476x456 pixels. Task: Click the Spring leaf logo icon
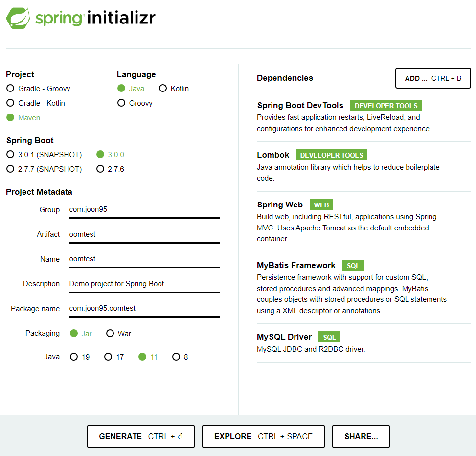coord(18,18)
